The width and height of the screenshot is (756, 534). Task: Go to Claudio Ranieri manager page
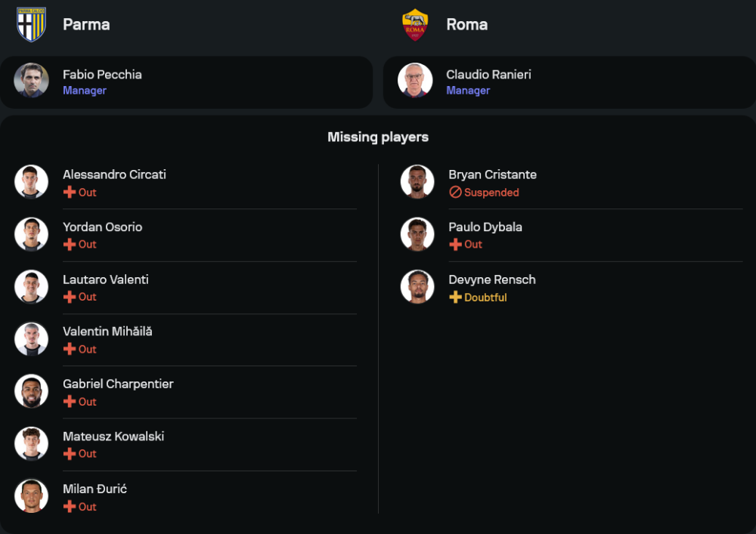[x=488, y=75]
